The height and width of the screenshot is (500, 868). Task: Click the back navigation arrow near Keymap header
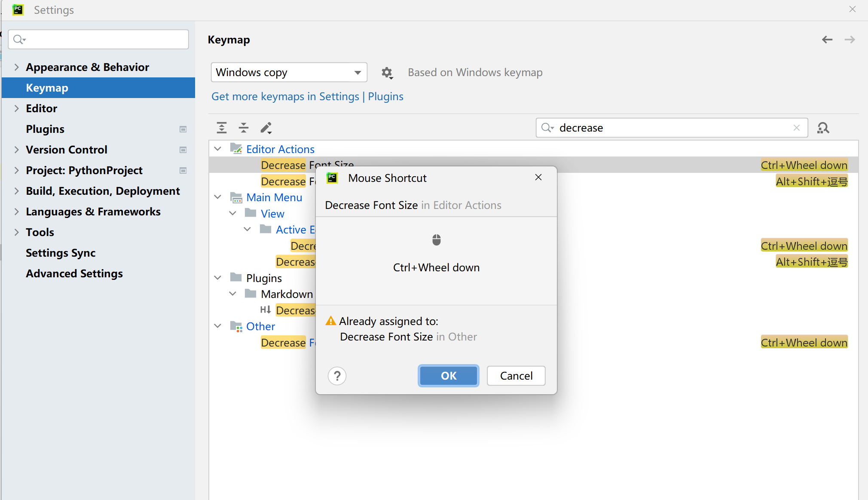(826, 39)
